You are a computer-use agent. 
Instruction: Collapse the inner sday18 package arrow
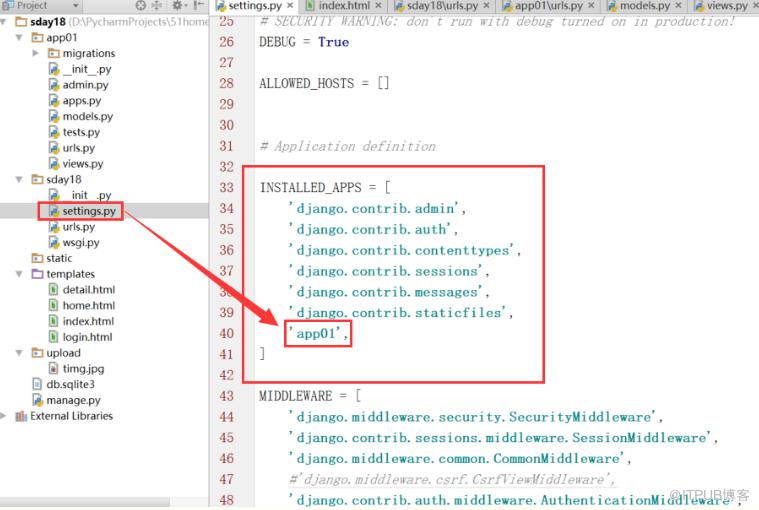pyautogui.click(x=19, y=179)
